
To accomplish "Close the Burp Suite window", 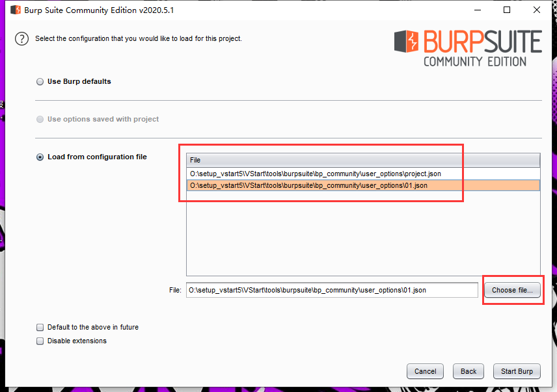I will tap(537, 10).
